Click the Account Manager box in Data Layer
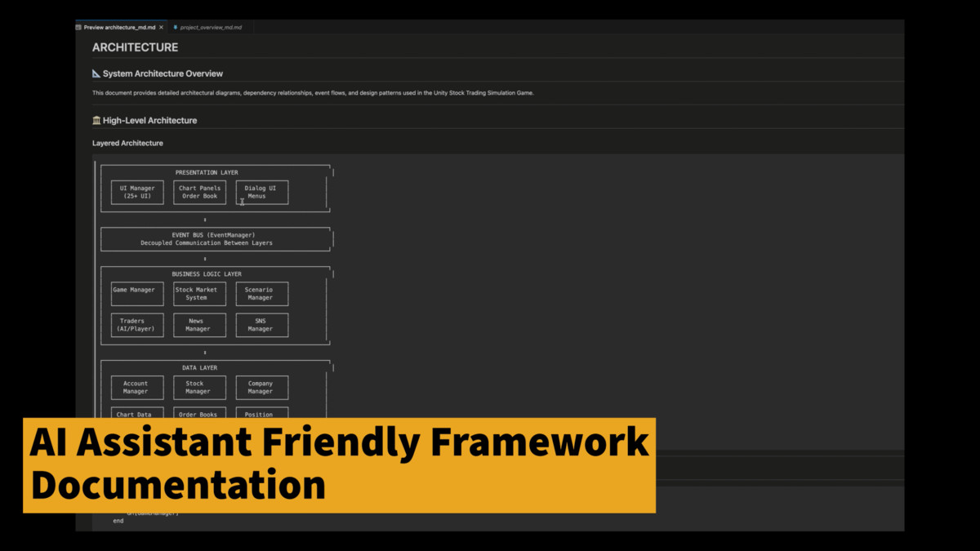 (137, 388)
